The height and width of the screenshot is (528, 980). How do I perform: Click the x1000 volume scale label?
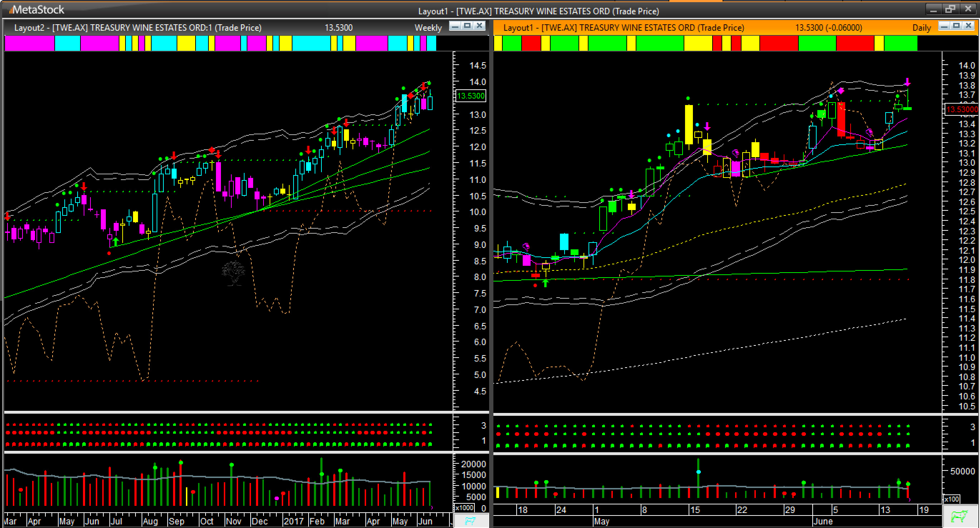464,508
